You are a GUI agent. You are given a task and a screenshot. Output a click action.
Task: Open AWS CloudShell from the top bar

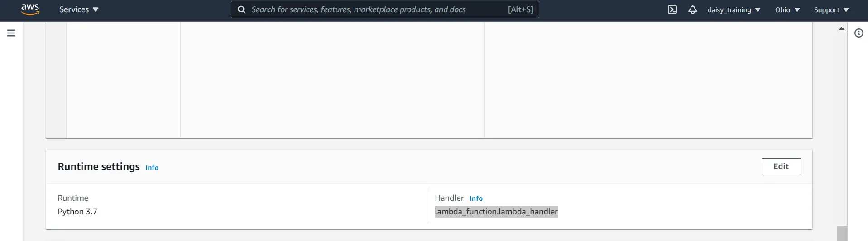click(x=672, y=9)
